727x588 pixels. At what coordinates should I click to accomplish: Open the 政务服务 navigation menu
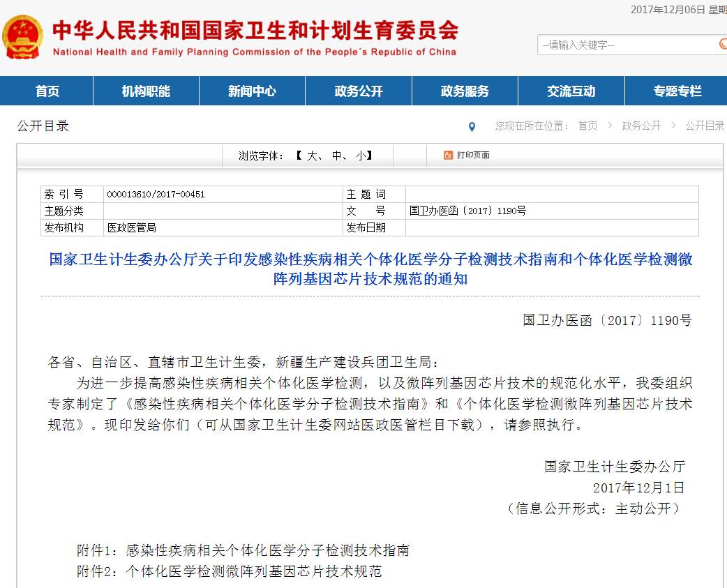click(465, 91)
